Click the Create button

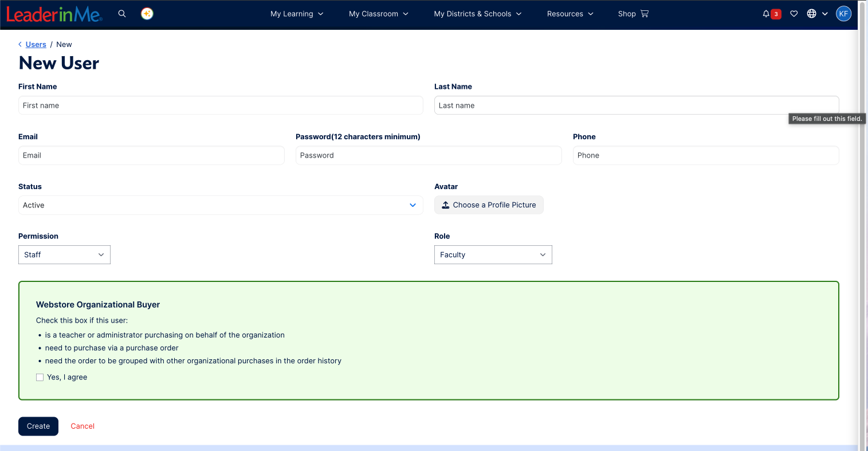pyautogui.click(x=38, y=426)
